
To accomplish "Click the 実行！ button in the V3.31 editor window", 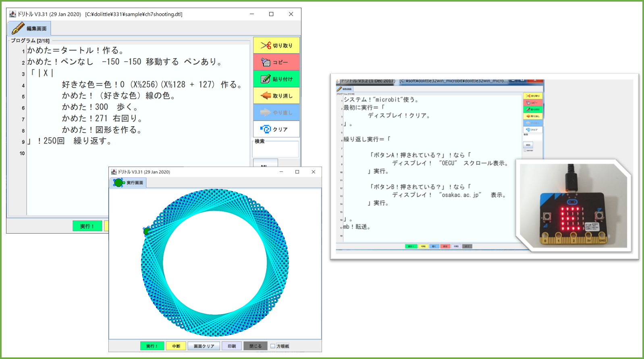I will point(87,226).
